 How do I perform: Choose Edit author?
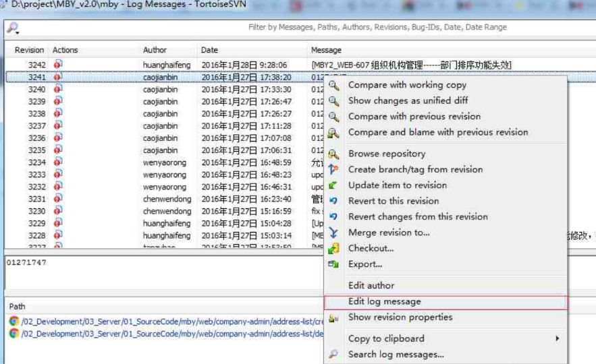click(x=371, y=285)
